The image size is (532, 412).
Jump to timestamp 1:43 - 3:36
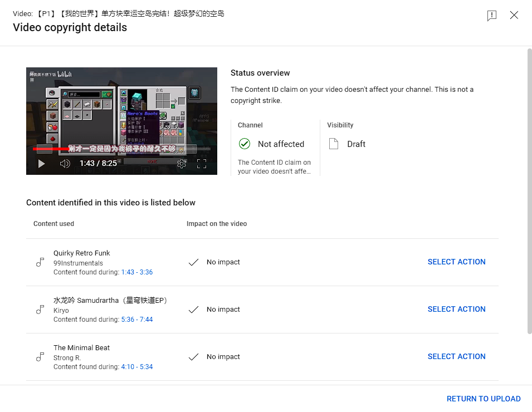click(136, 272)
